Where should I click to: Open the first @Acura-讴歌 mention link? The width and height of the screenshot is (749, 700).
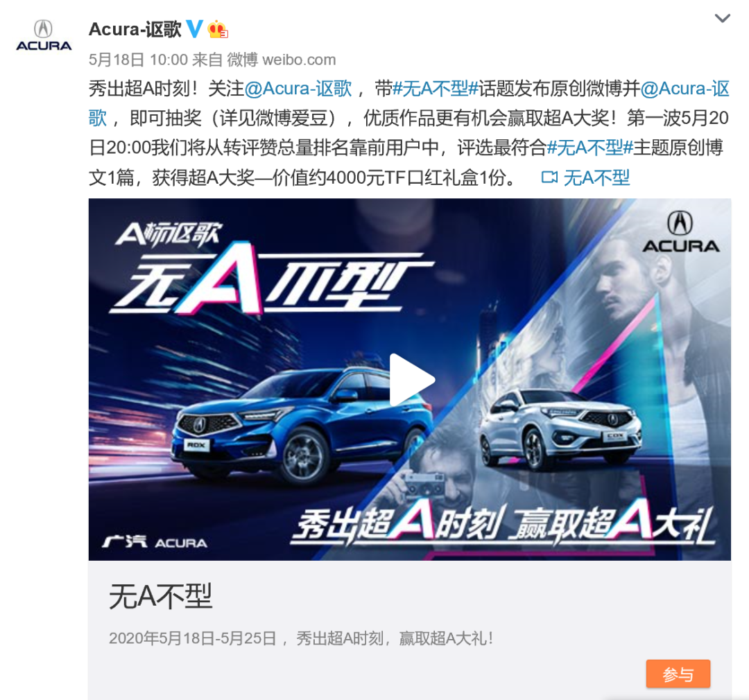[298, 89]
